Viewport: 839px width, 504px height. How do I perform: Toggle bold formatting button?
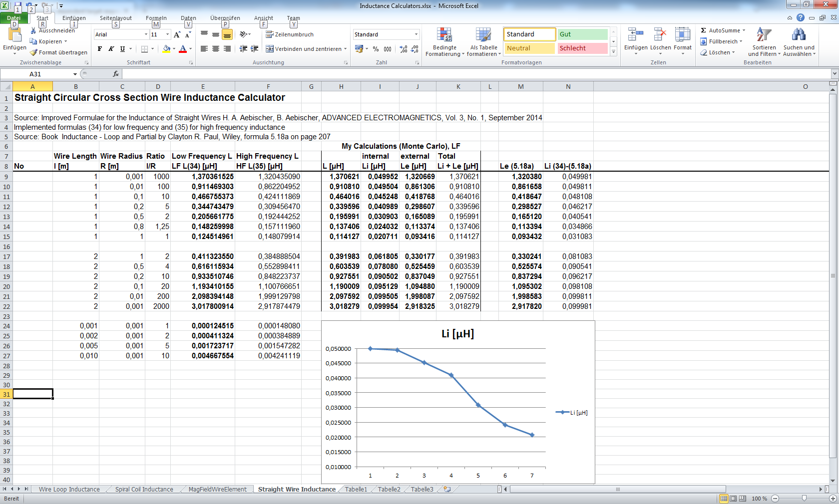100,49
